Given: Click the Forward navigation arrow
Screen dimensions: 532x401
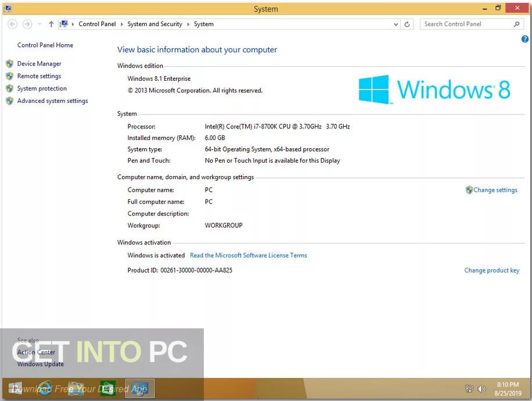Looking at the screenshot, I should pos(27,24).
